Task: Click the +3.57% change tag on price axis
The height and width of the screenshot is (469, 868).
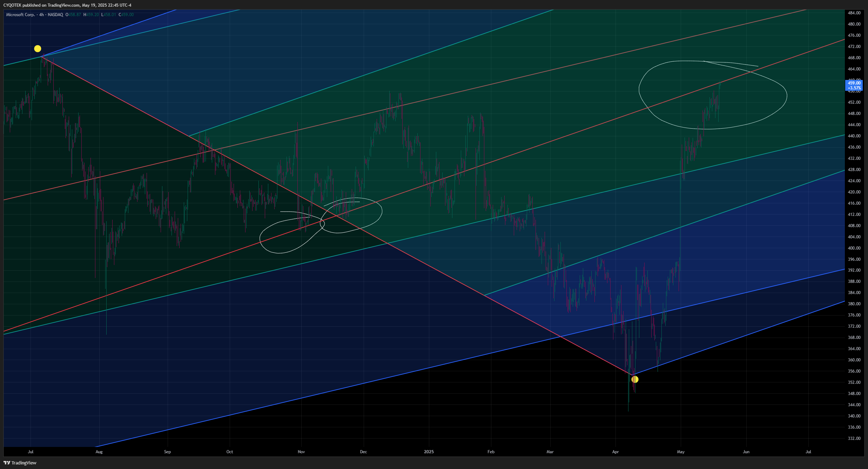Action: click(854, 88)
